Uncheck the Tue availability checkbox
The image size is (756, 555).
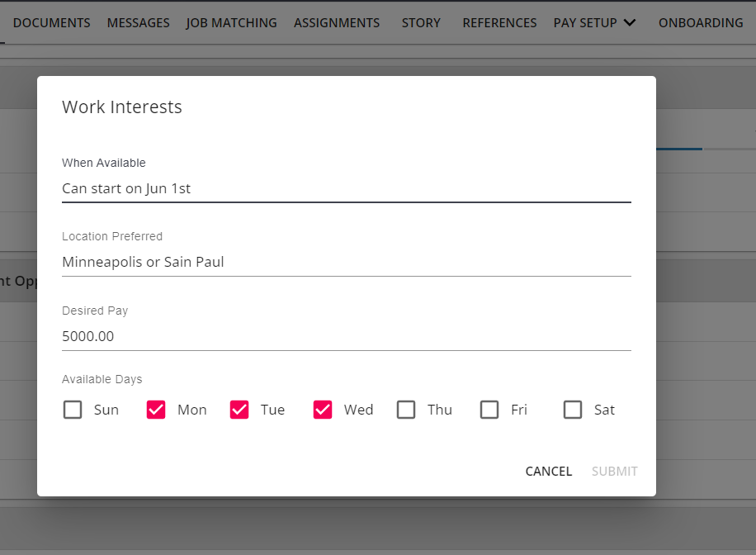(x=239, y=410)
